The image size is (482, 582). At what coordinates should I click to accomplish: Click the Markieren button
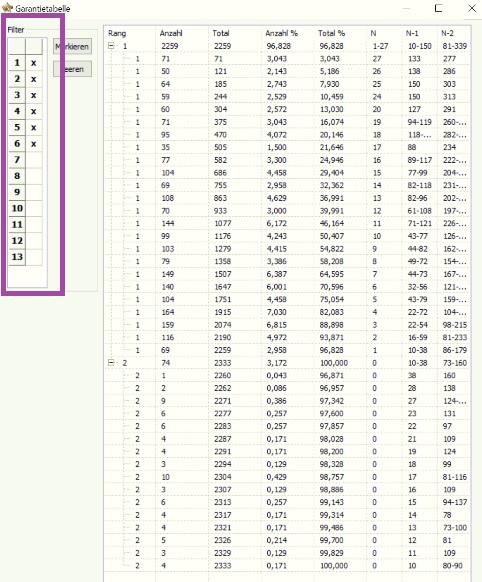72,47
